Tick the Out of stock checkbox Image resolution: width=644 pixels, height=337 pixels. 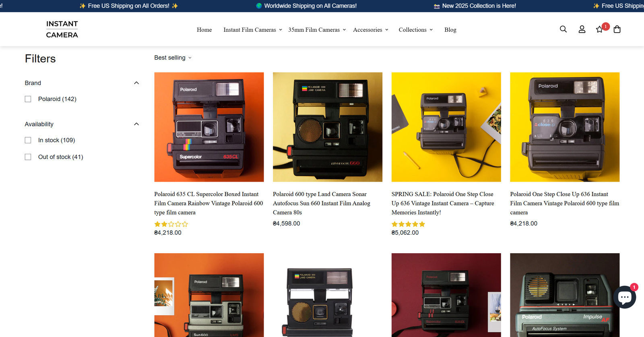[28, 157]
